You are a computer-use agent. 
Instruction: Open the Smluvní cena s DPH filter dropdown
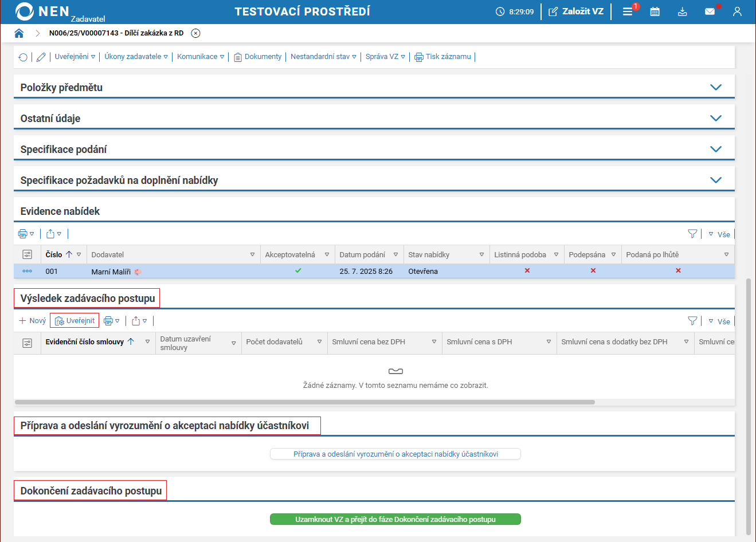click(x=549, y=341)
